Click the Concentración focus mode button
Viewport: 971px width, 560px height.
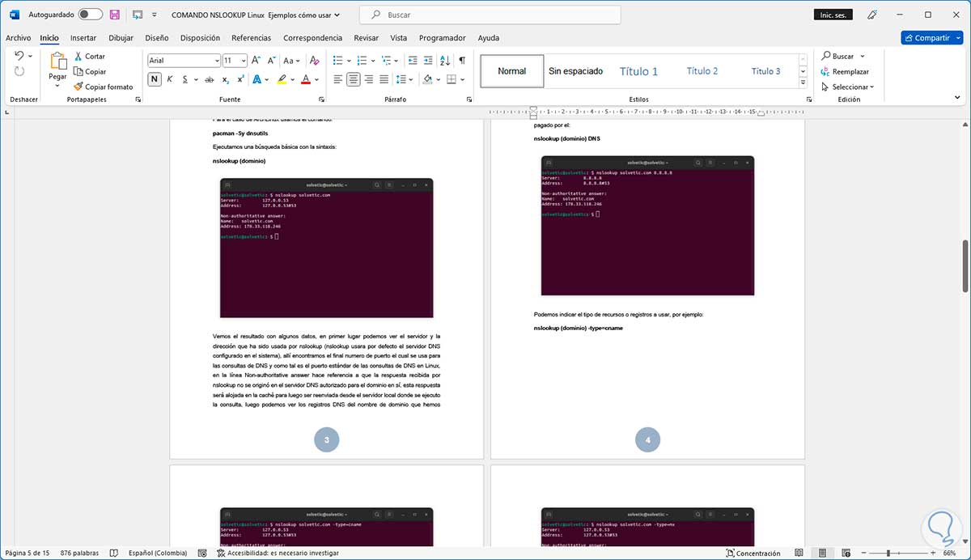tap(753, 554)
